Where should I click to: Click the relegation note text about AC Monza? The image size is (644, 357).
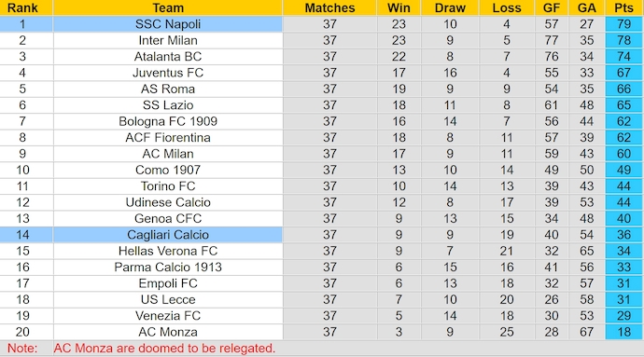pos(164,349)
